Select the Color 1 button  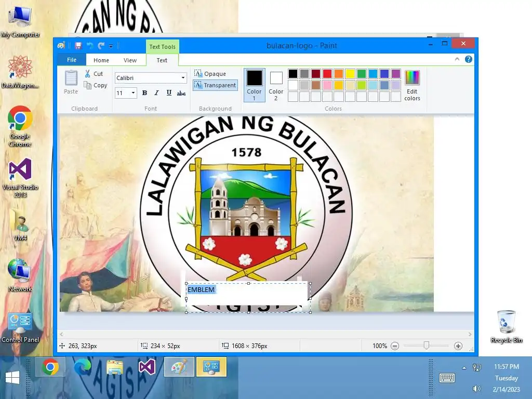pyautogui.click(x=254, y=85)
